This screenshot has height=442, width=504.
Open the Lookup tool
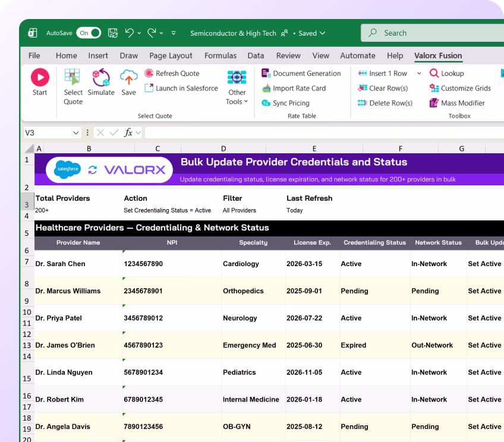pos(447,73)
